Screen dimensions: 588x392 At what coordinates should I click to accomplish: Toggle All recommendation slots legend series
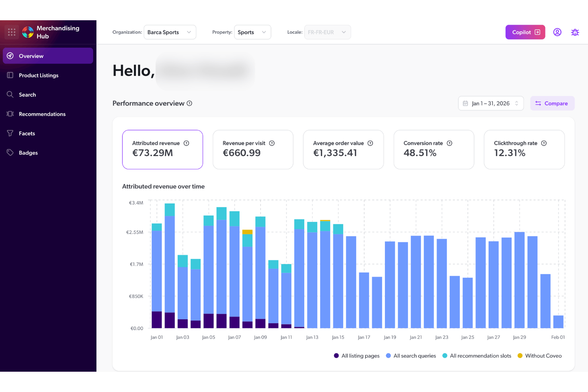(x=477, y=356)
